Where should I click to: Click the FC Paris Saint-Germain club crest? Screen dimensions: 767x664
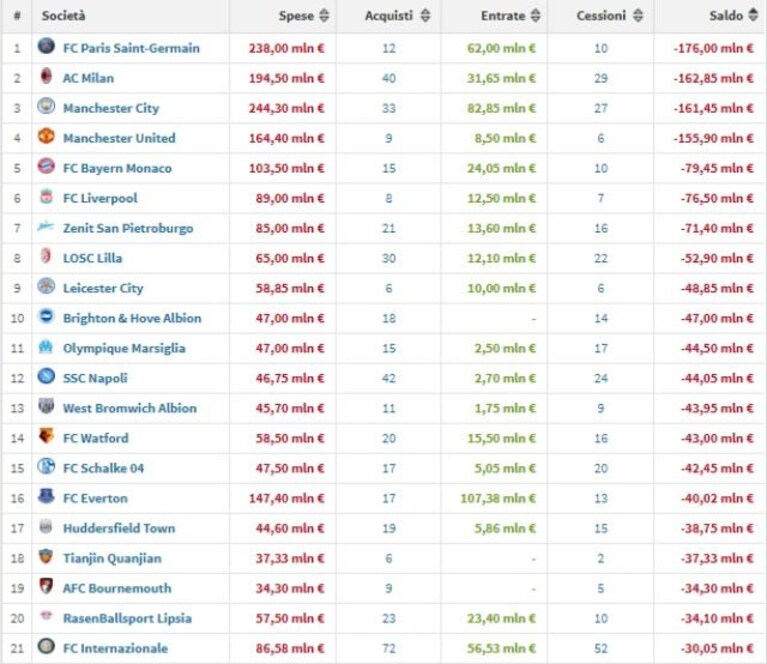point(46,46)
